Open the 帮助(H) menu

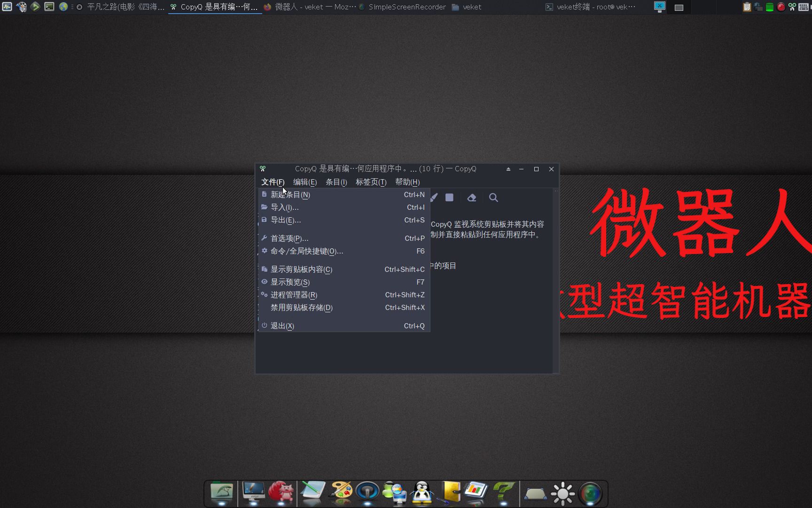[x=407, y=182]
